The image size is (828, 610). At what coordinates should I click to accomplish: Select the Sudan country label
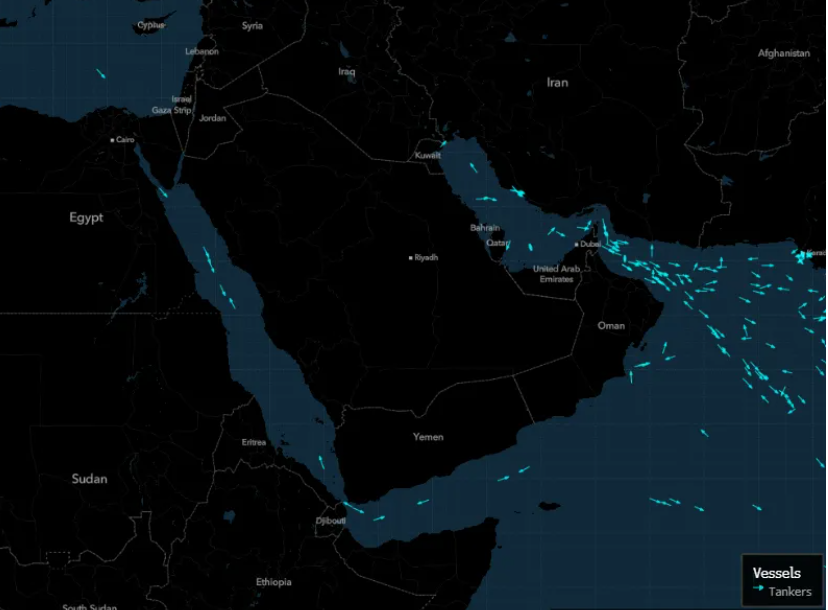pyautogui.click(x=89, y=479)
